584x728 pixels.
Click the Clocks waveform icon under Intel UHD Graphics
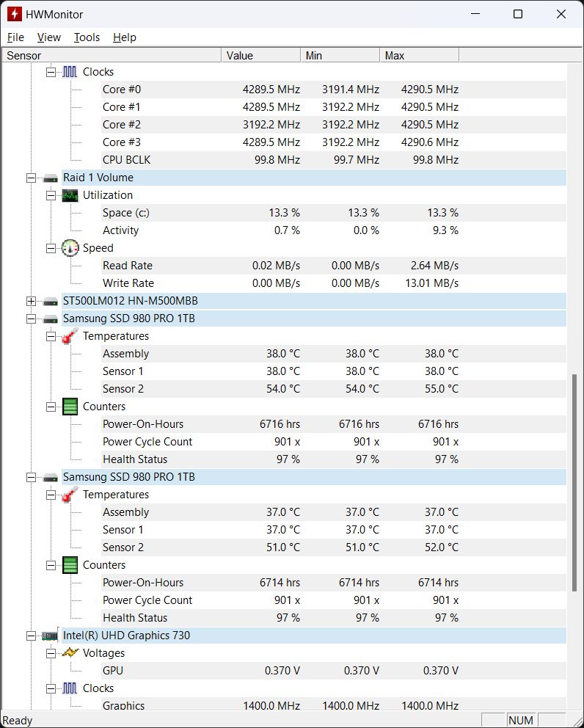[x=70, y=688]
